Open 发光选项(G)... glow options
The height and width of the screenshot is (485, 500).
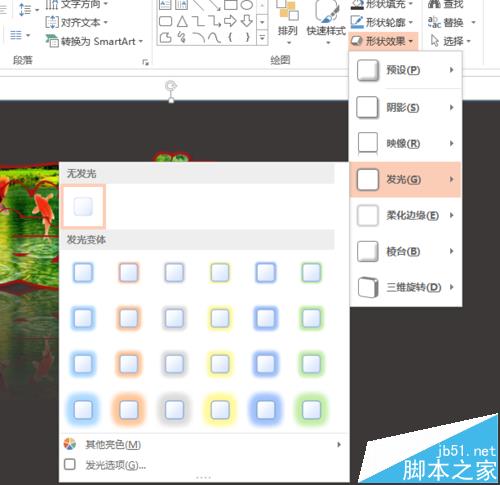coord(204,465)
